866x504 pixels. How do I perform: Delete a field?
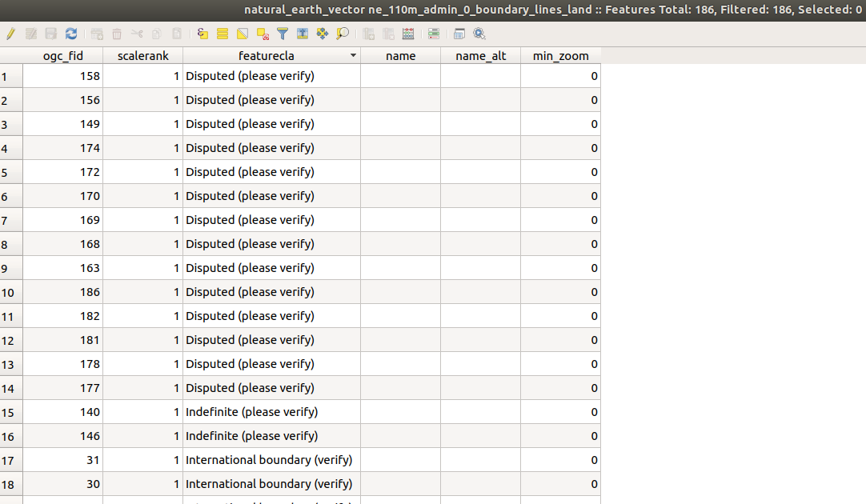click(389, 34)
